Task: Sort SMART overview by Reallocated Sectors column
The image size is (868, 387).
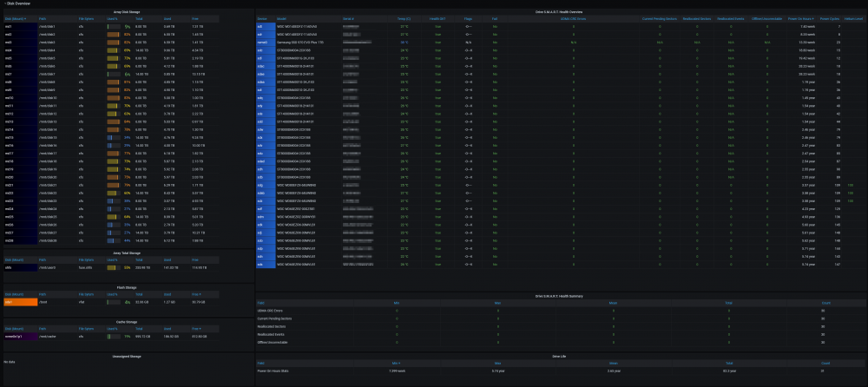Action: point(698,19)
